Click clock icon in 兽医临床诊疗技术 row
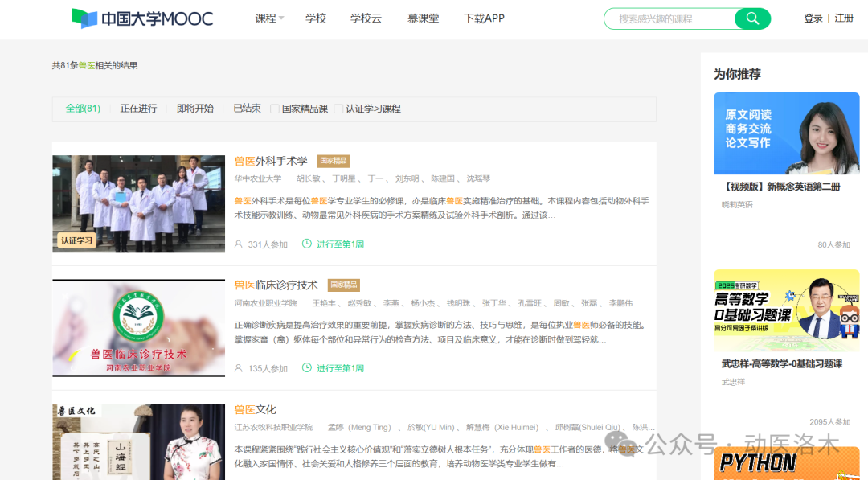Viewport: 868px width, 480px height. (307, 367)
